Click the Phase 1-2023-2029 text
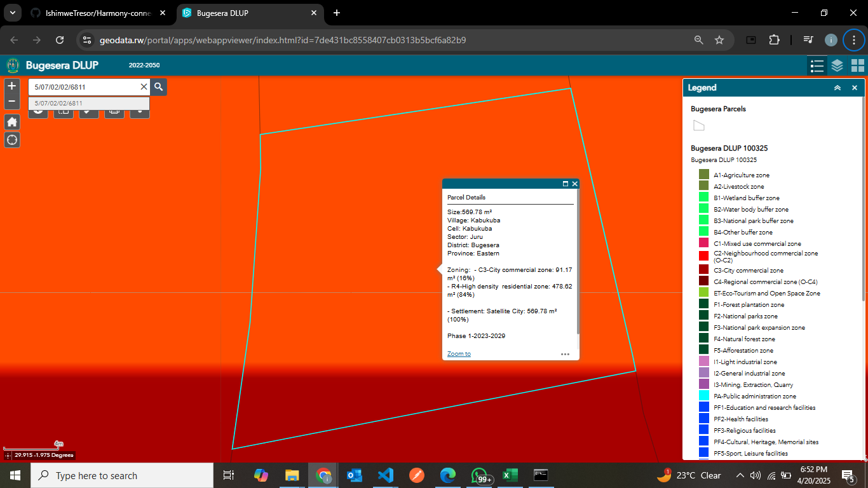The height and width of the screenshot is (488, 868). (477, 335)
